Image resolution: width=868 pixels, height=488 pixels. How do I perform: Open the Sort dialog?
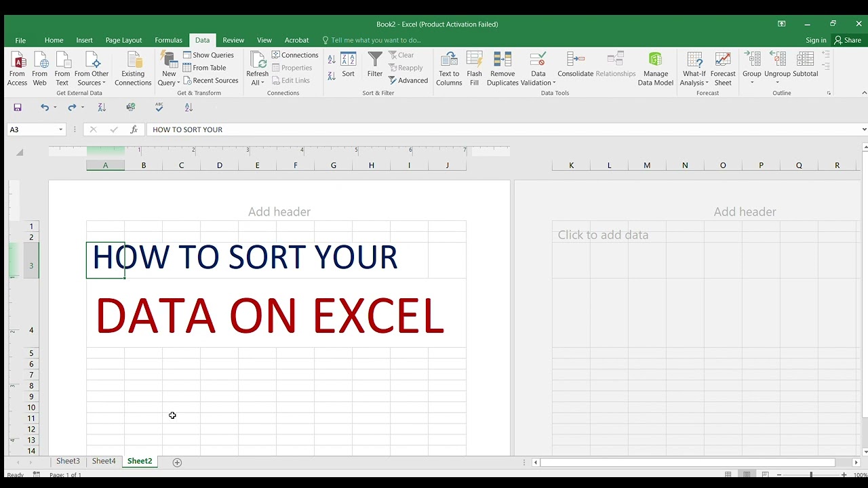click(348, 65)
